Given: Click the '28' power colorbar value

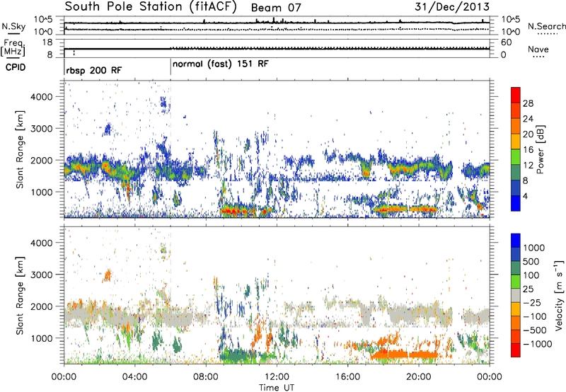Looking at the screenshot, I should tap(528, 103).
